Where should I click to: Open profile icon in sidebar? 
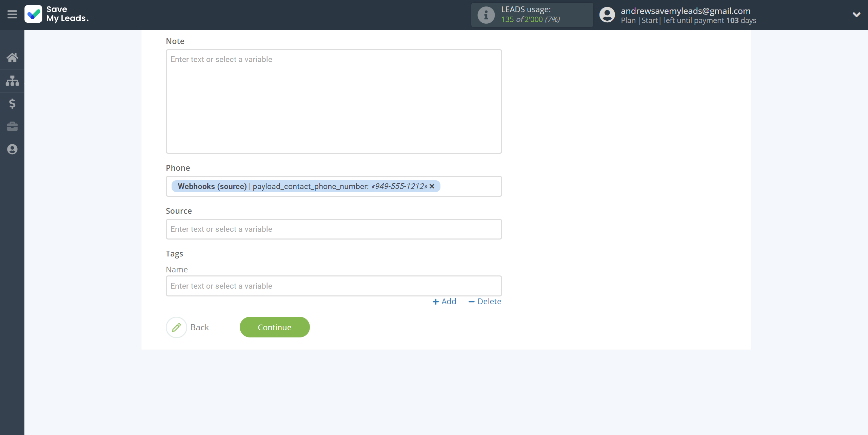(x=12, y=149)
